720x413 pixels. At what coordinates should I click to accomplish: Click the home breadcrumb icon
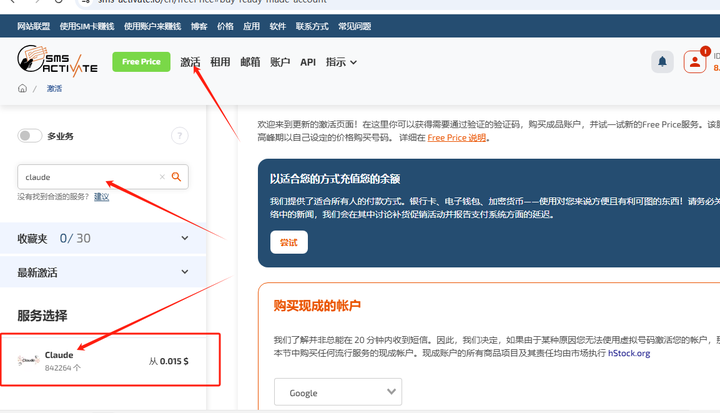pos(22,88)
